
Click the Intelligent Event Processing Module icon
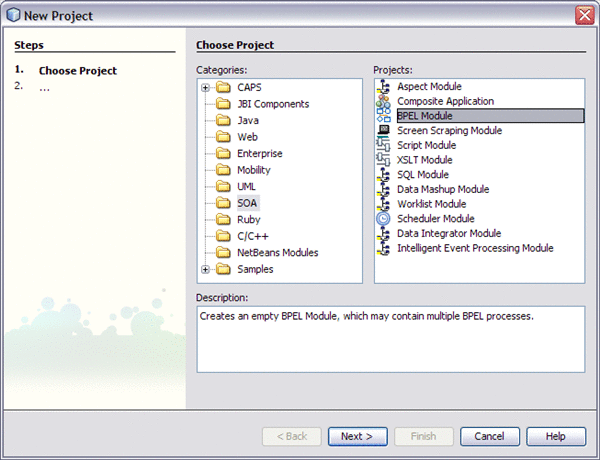(x=383, y=248)
